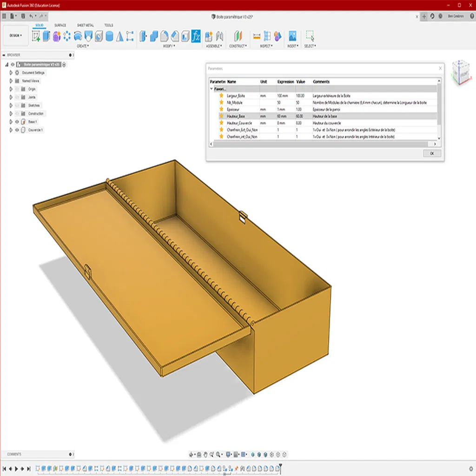
Task: Toggle visibility eye of Couvercle 1
Action: click(x=17, y=130)
